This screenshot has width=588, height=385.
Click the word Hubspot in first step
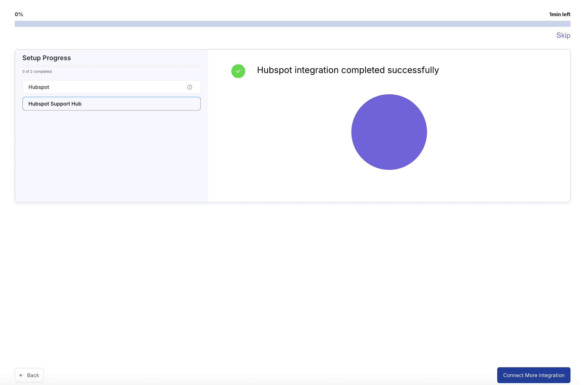tap(39, 87)
